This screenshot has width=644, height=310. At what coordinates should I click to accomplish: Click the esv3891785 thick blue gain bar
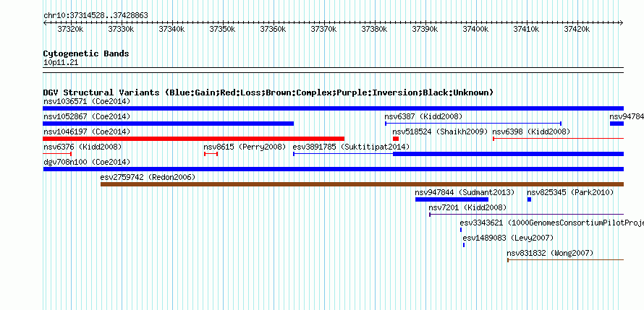tap(509, 154)
